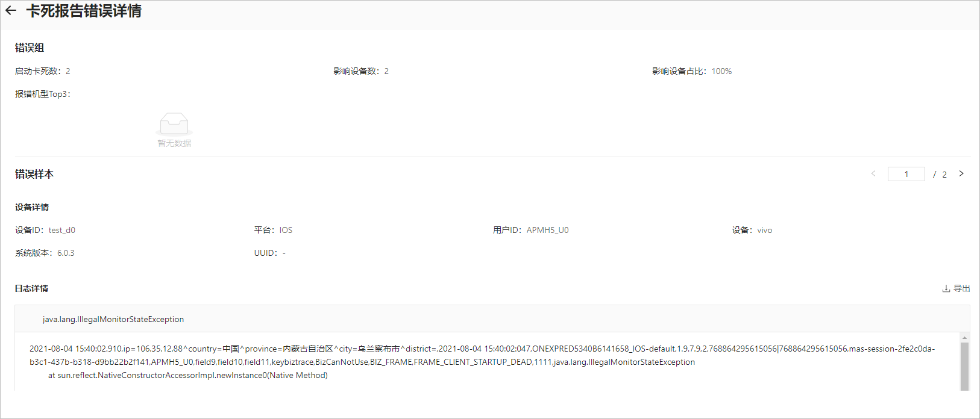Go to previous error sample page
Screen dimensions: 980x419
point(873,173)
